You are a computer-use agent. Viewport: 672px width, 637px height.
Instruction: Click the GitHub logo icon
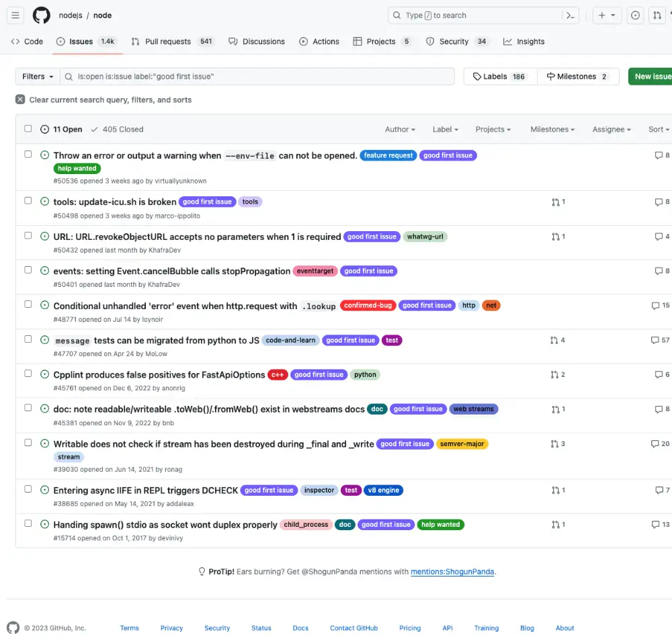(x=41, y=15)
